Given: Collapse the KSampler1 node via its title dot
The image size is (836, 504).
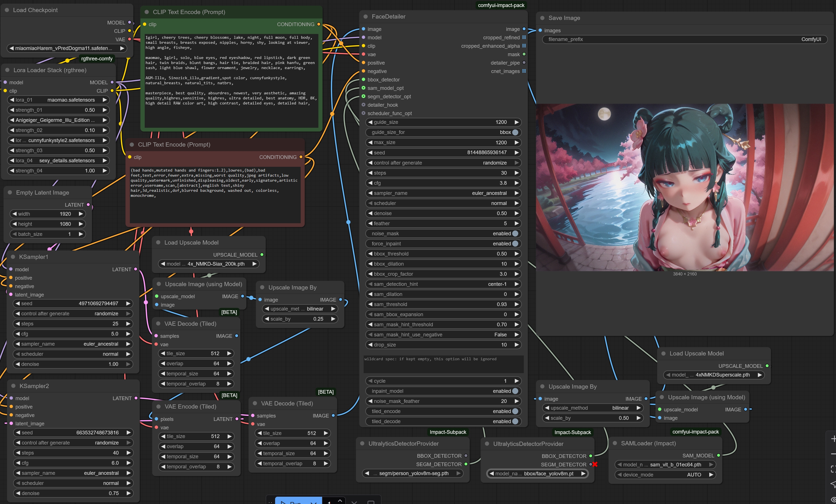Looking at the screenshot, I should point(13,257).
